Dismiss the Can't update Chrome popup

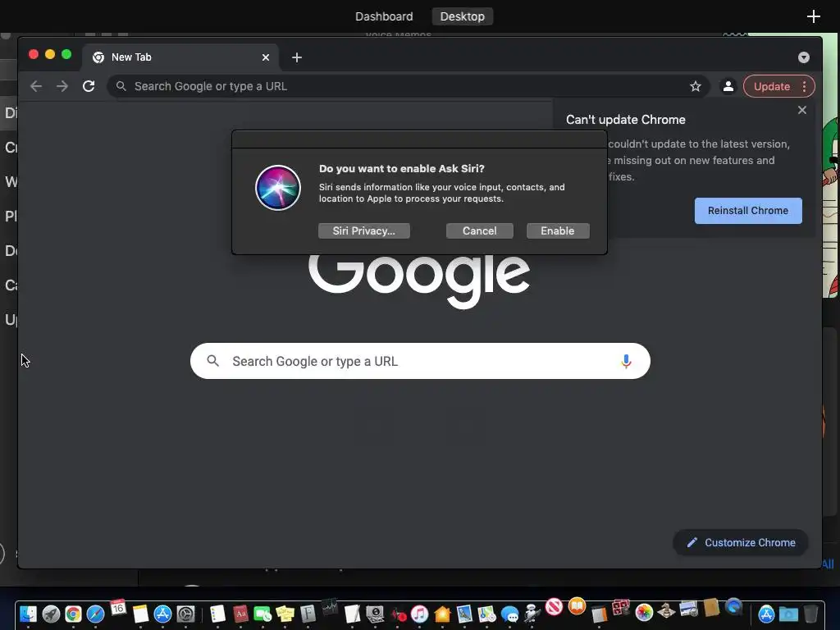tap(802, 110)
